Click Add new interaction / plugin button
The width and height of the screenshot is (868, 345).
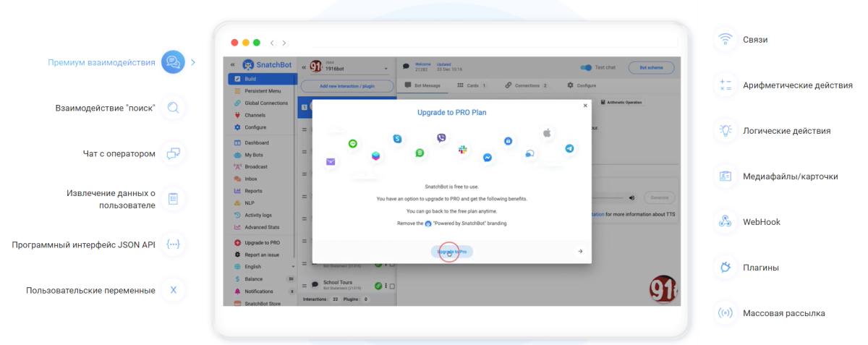point(347,86)
